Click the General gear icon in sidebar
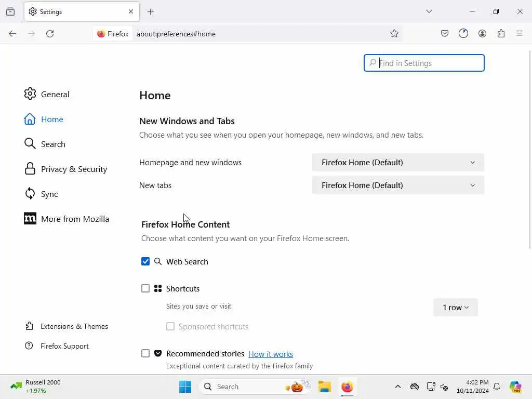Image resolution: width=532 pixels, height=399 pixels. coord(30,94)
